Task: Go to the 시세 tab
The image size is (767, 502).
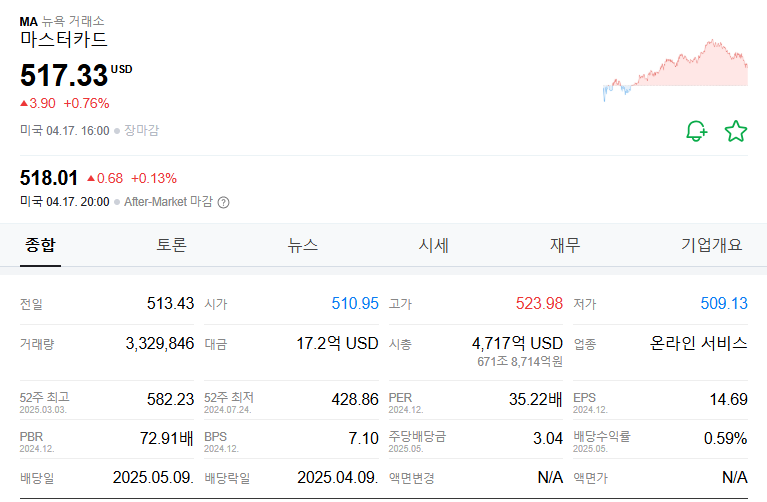Action: pyautogui.click(x=433, y=245)
